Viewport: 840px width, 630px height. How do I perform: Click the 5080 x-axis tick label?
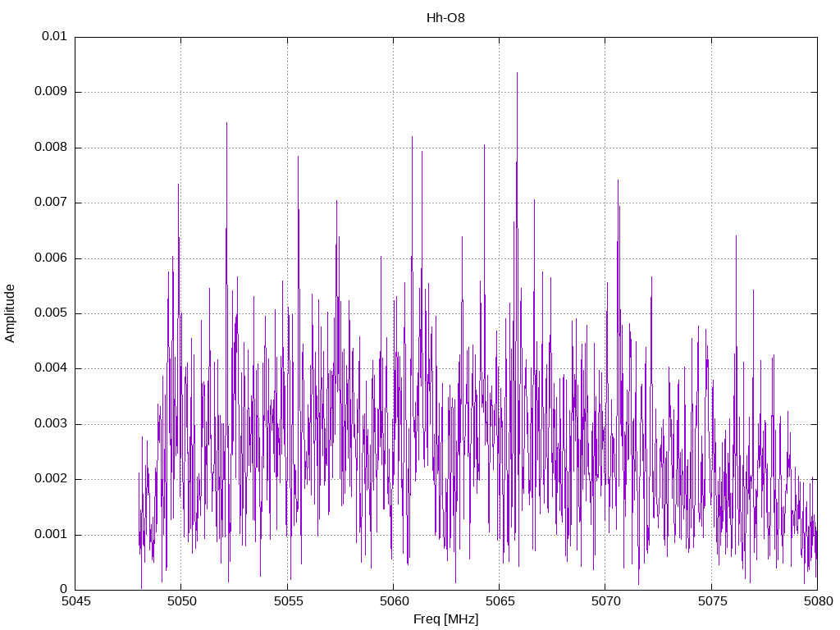coord(818,601)
